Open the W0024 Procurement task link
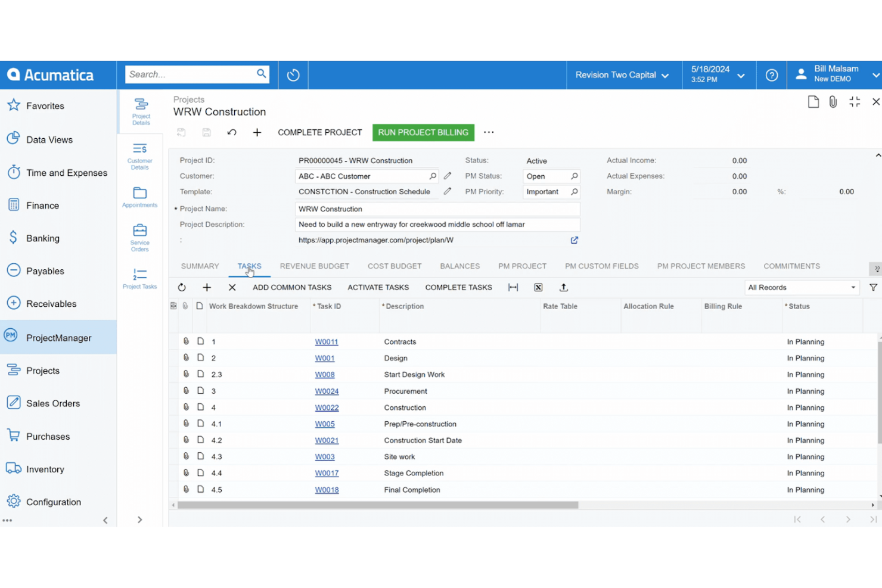 click(x=327, y=391)
